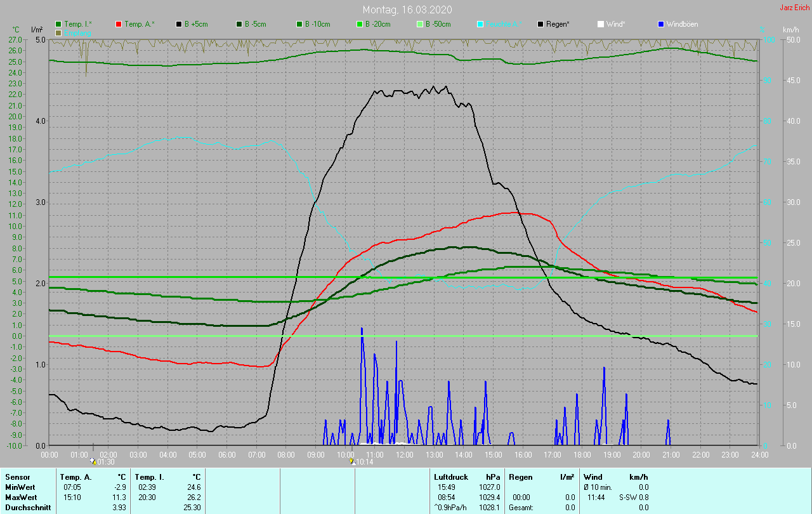Click the cyan humidity legend swatch
Viewport: 812px width, 514px height.
(x=480, y=24)
